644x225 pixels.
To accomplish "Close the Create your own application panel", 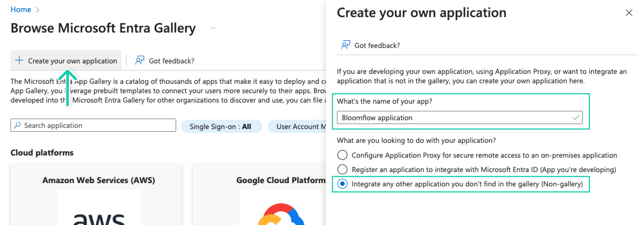I will click(629, 13).
